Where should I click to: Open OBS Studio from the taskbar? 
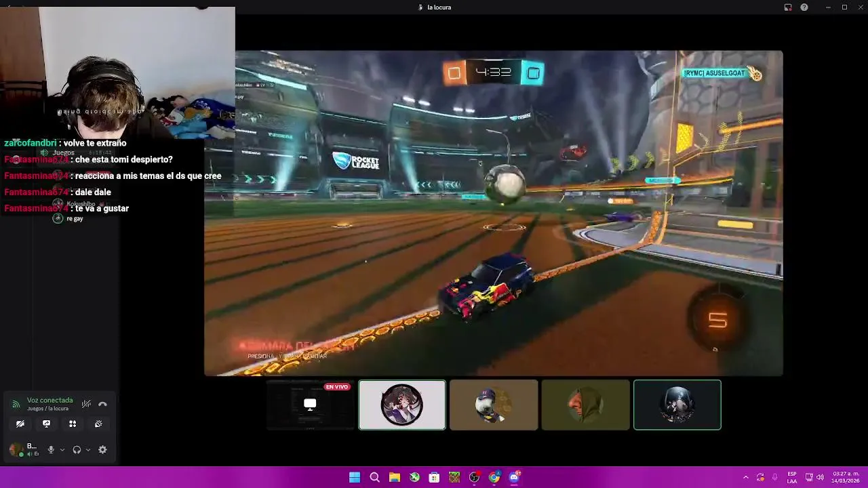[474, 477]
